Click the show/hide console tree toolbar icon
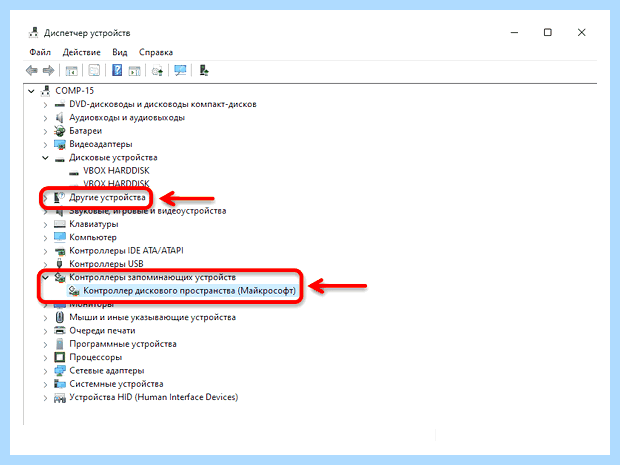This screenshot has width=620, height=465. pos(72,71)
